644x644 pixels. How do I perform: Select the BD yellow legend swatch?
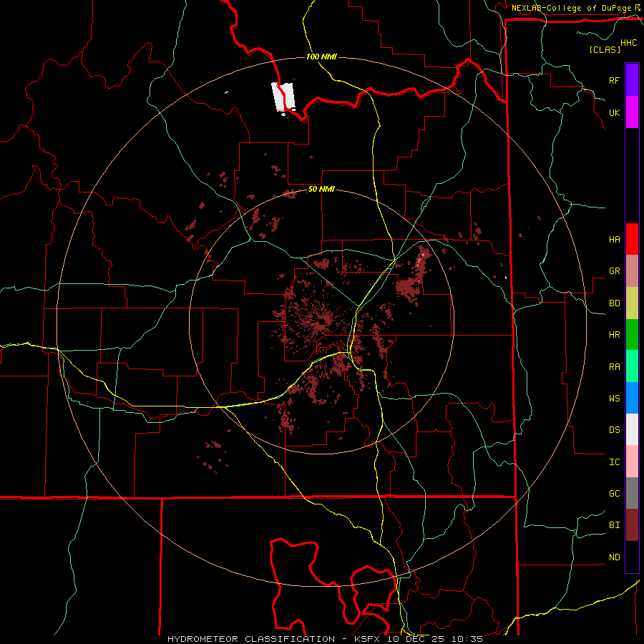[x=632, y=303]
